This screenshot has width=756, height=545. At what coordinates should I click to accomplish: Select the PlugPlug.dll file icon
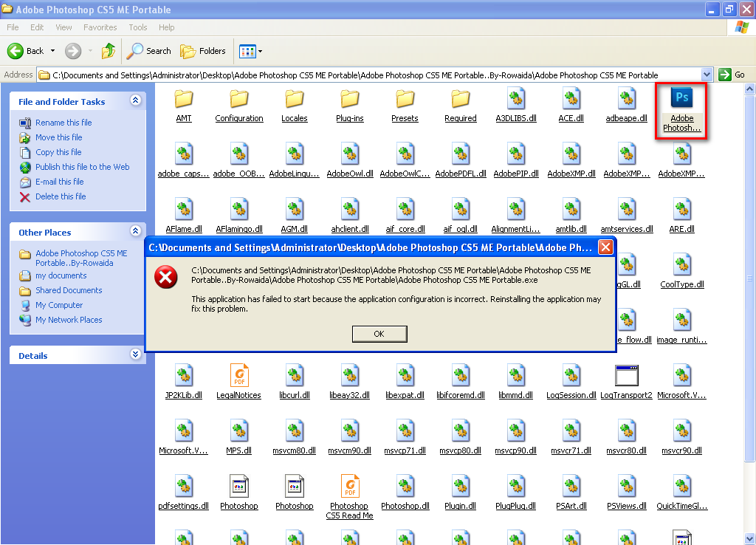point(516,487)
